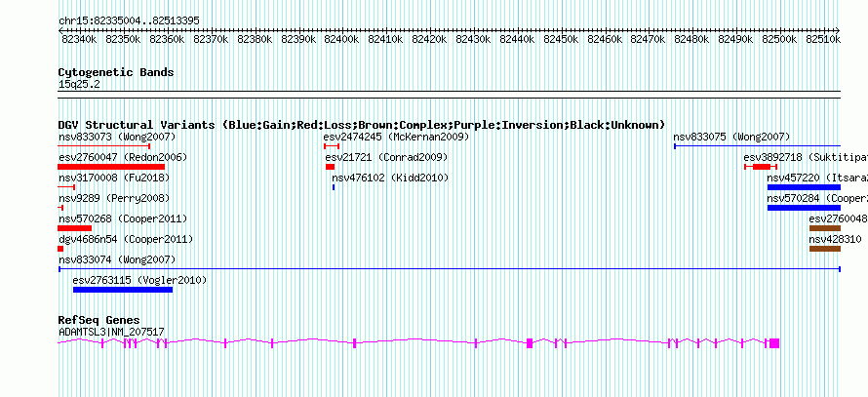The width and height of the screenshot is (868, 397).
Task: Open the nsv833074 (Wong2007) label
Action: click(117, 259)
